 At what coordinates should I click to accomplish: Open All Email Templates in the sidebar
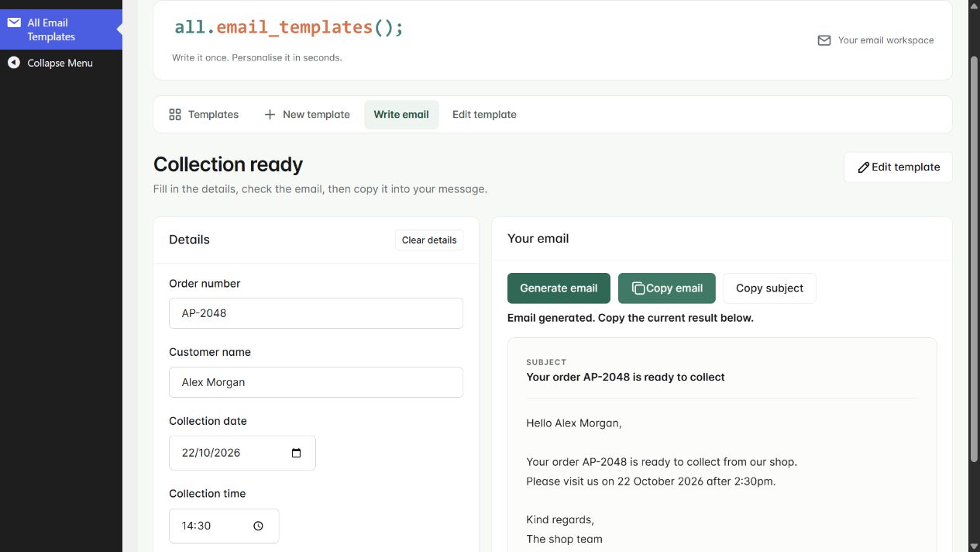pos(61,29)
